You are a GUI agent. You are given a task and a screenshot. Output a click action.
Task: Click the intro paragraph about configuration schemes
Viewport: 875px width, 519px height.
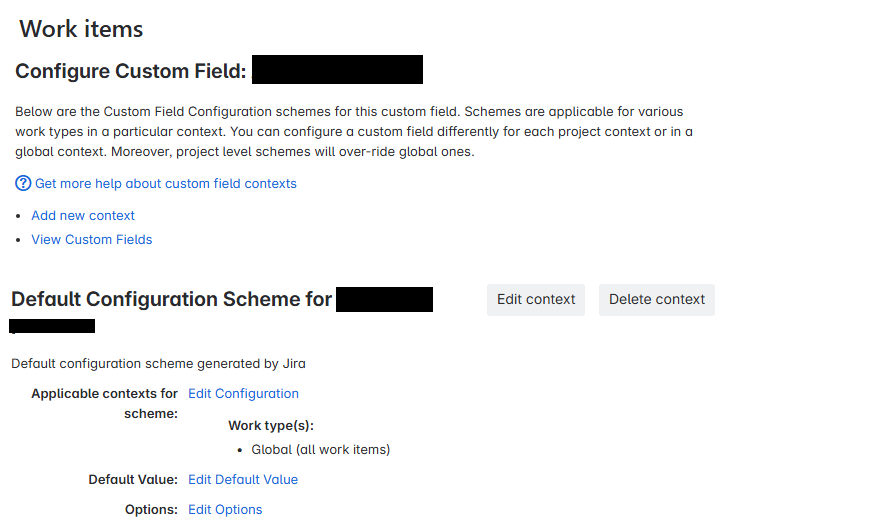click(x=354, y=132)
